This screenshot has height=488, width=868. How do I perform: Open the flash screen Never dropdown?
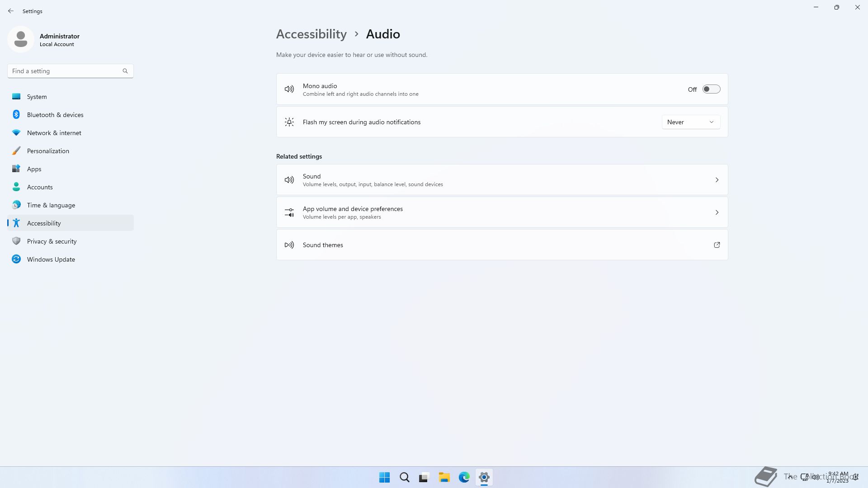[x=690, y=122]
